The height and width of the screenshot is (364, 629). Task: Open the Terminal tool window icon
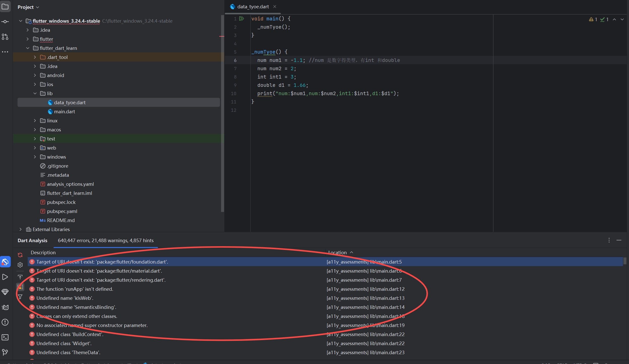tap(5, 337)
